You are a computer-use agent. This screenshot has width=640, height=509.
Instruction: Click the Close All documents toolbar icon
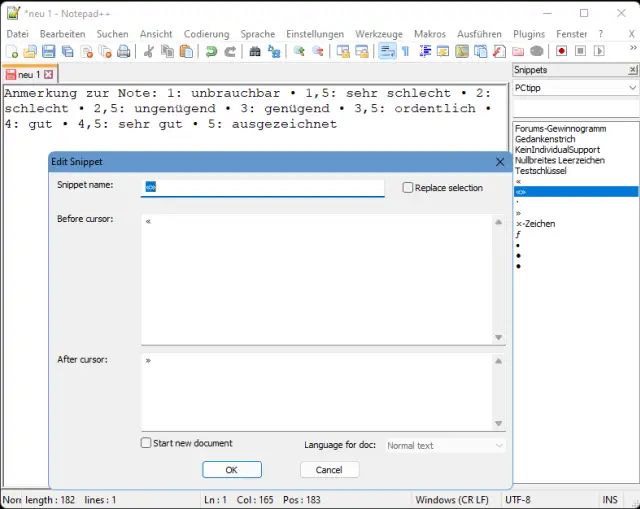tap(105, 51)
